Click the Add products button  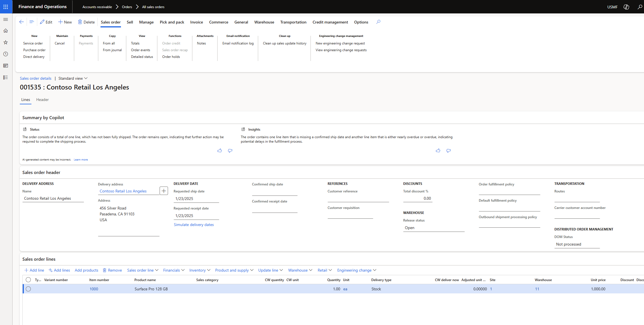click(86, 270)
